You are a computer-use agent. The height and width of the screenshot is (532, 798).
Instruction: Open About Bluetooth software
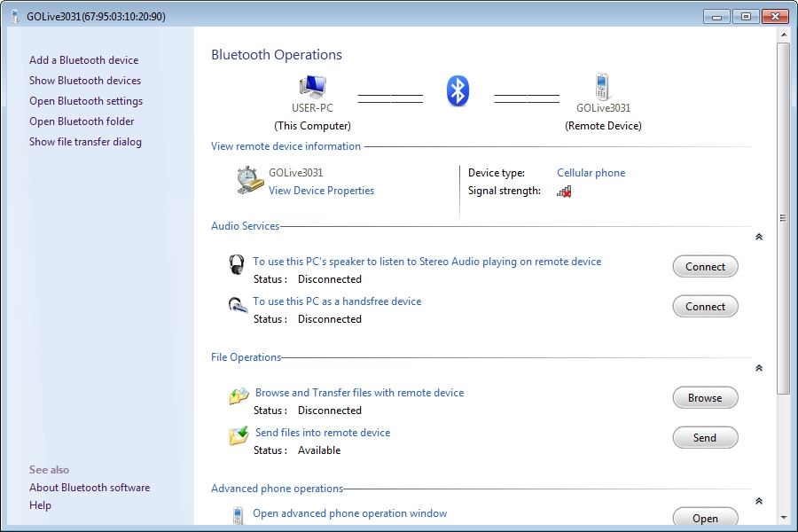tap(90, 487)
